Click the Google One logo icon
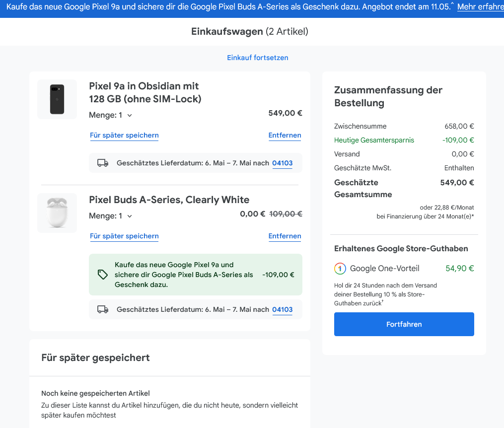This screenshot has width=504, height=428. coord(340,269)
